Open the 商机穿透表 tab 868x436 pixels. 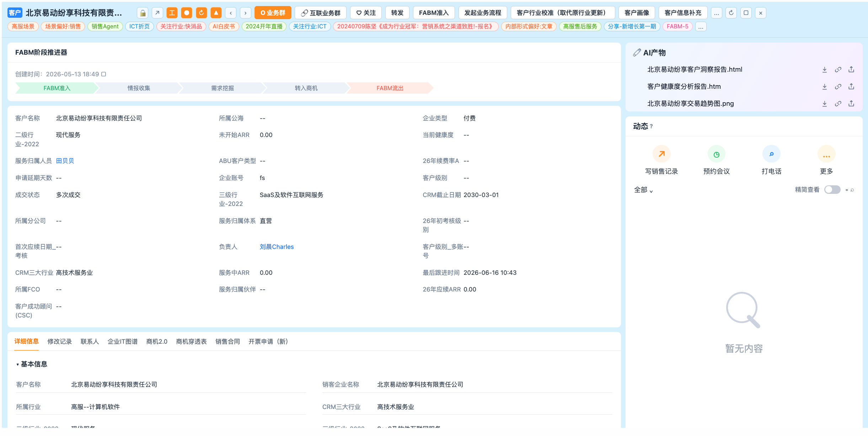(191, 342)
